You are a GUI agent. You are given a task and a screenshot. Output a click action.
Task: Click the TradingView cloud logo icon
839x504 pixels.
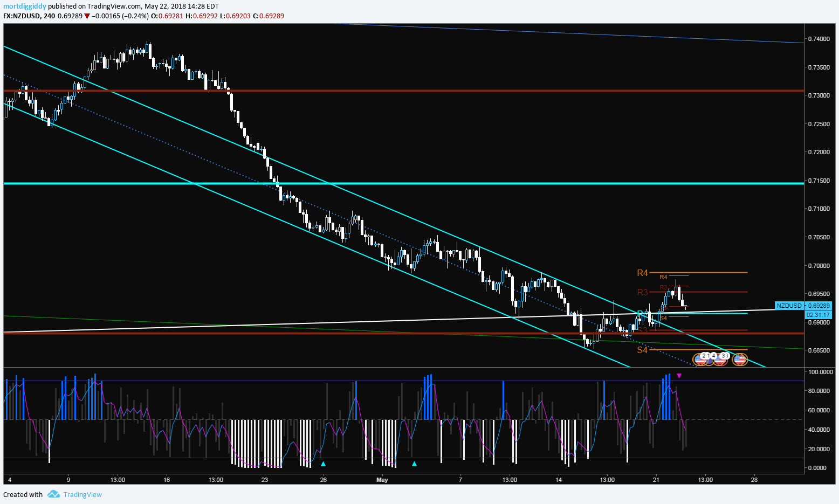pyautogui.click(x=53, y=494)
